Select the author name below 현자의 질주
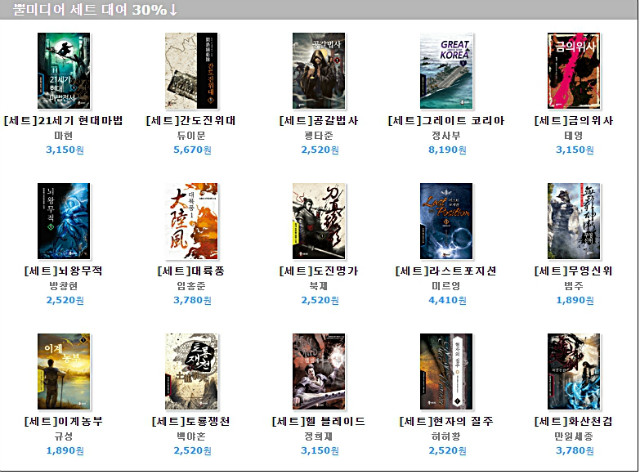 click(446, 436)
